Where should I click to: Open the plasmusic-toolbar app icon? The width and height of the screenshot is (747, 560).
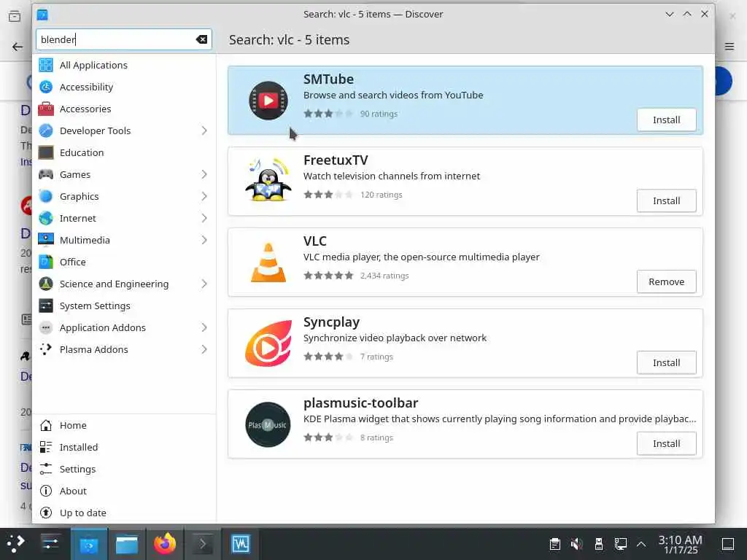click(x=268, y=425)
